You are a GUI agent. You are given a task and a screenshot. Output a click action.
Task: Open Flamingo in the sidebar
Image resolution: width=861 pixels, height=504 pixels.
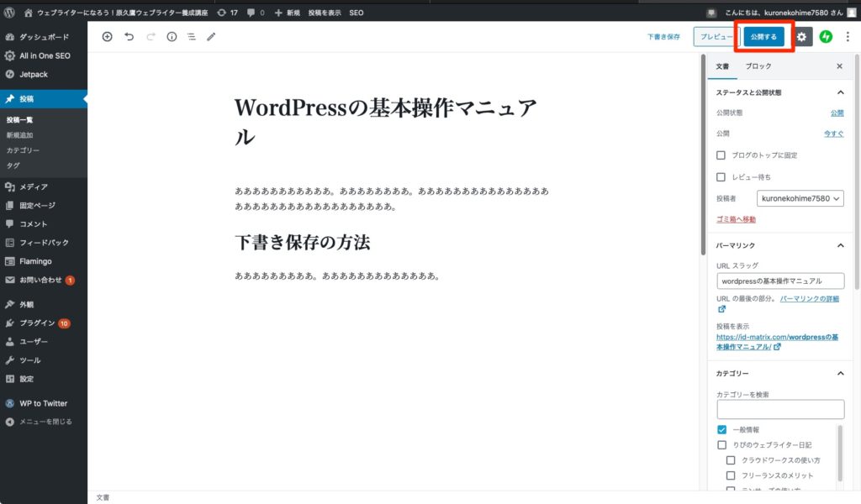click(x=44, y=261)
